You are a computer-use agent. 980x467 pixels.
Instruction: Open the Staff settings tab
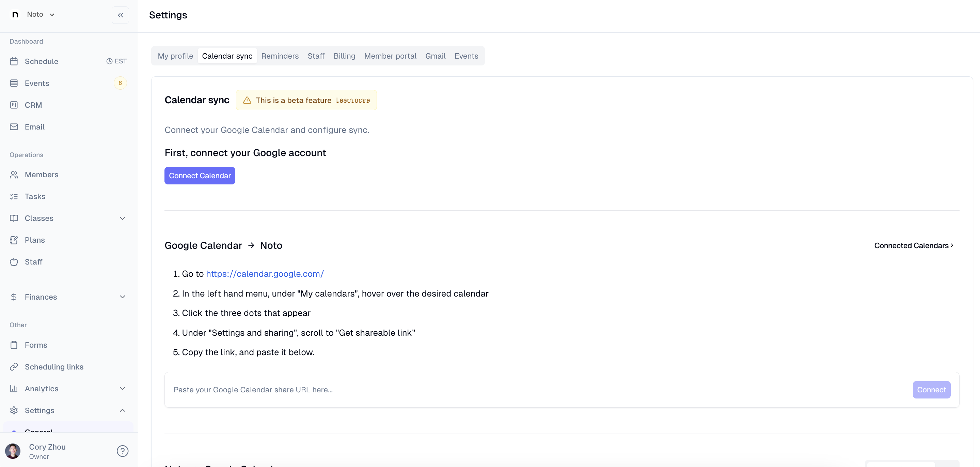point(316,56)
